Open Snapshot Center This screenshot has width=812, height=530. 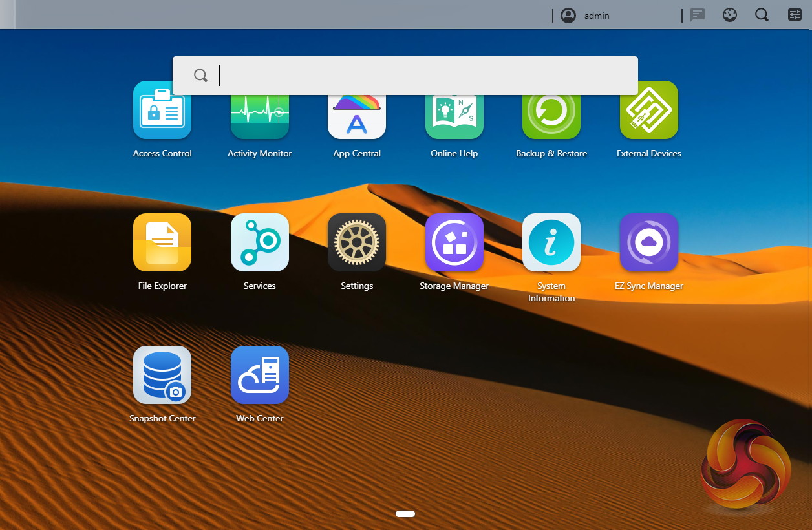click(x=162, y=375)
